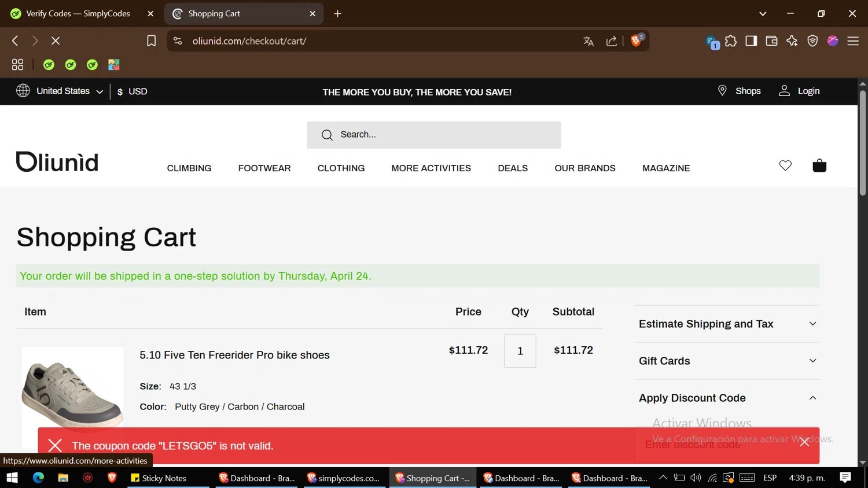Share this page

coord(612,41)
